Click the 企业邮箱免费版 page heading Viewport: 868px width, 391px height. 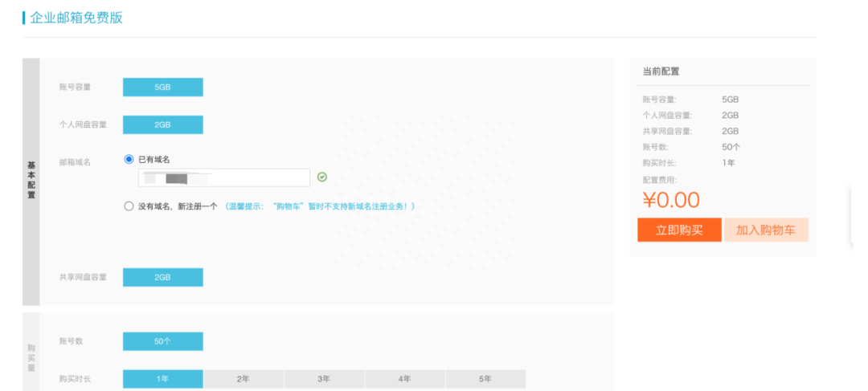tap(76, 18)
